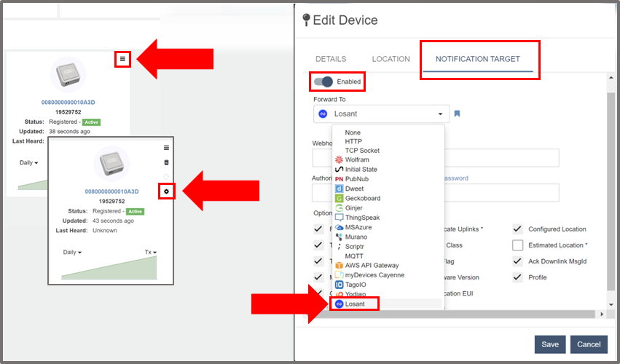Open hamburger menu on card updated 38 seconds ago
The width and height of the screenshot is (620, 364).
point(122,59)
